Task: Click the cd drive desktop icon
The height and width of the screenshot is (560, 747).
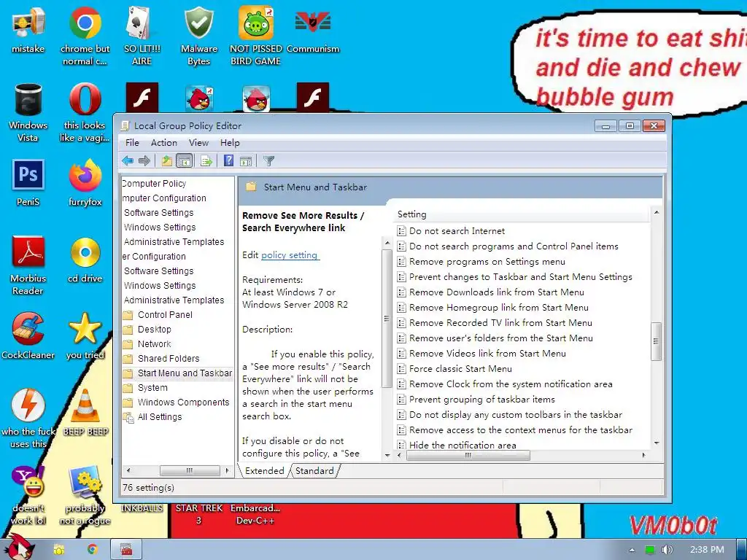Action: [85, 260]
